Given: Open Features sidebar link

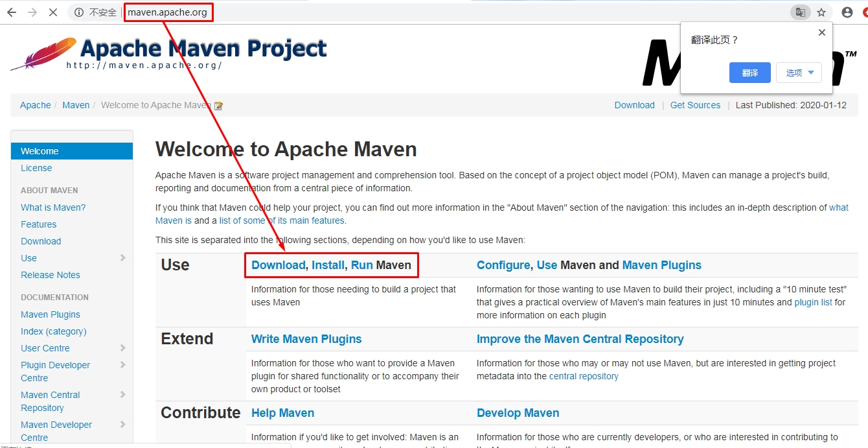Looking at the screenshot, I should (39, 224).
